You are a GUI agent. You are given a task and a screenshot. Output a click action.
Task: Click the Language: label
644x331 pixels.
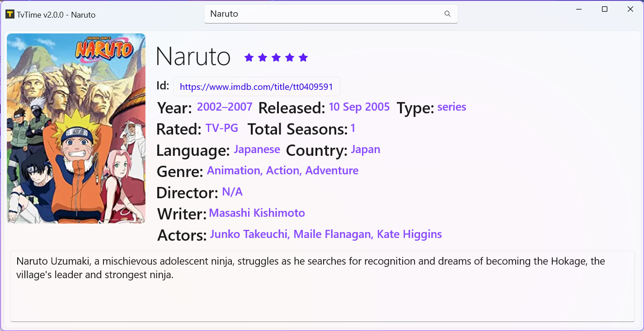[193, 151]
